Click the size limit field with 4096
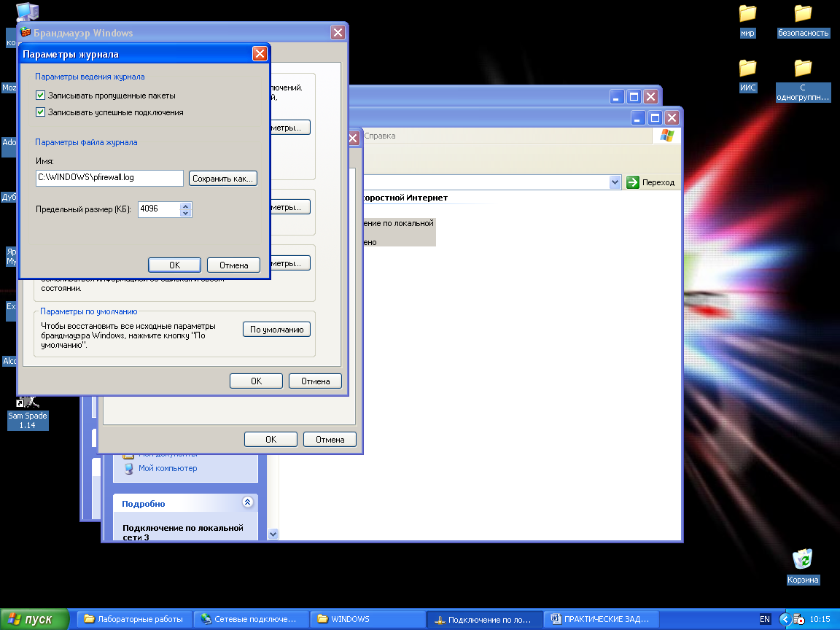 [158, 209]
